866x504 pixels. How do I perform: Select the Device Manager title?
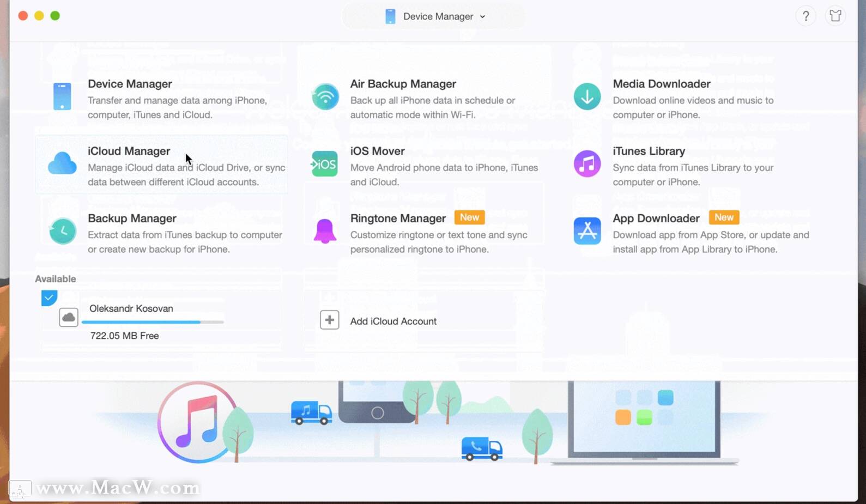coord(130,84)
